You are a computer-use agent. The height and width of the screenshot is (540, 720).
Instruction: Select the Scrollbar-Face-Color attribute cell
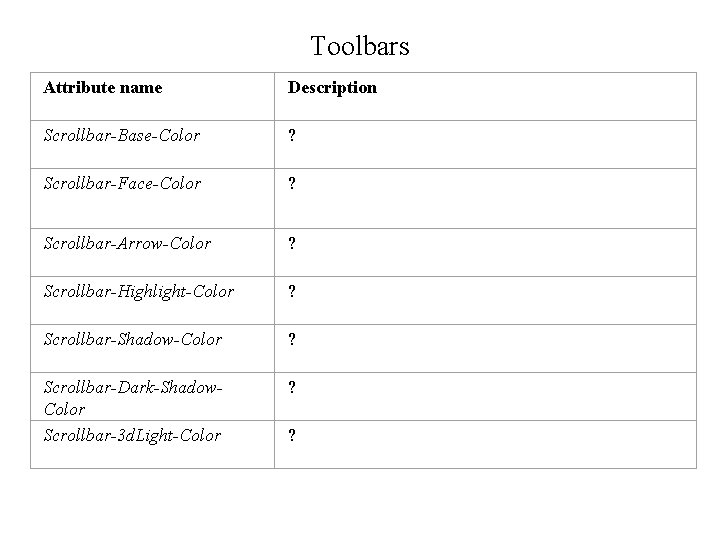122,184
